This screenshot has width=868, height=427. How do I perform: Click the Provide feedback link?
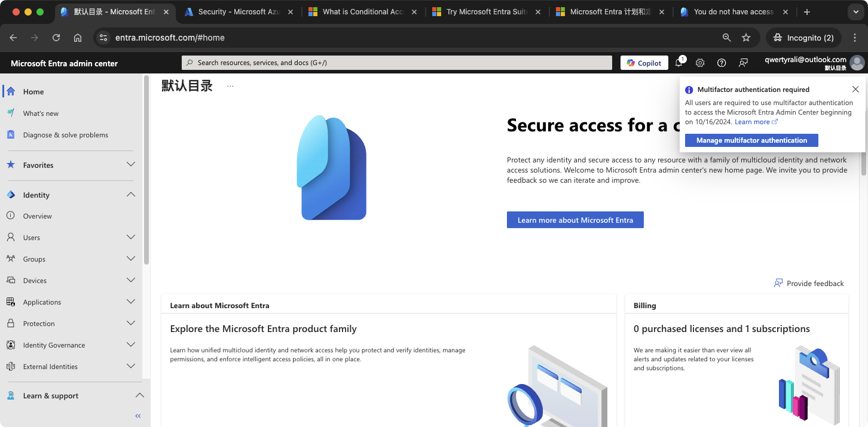pyautogui.click(x=809, y=283)
